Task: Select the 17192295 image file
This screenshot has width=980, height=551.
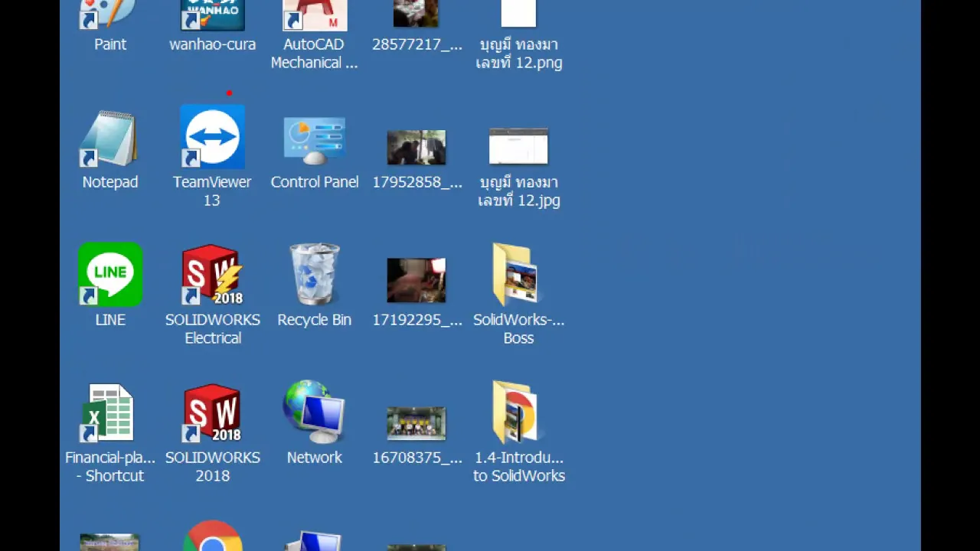Action: click(x=416, y=280)
